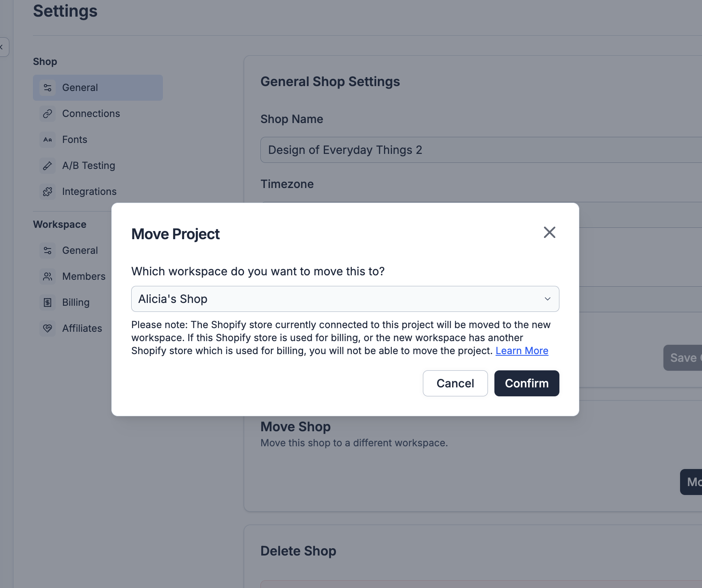Click the puzzle icon for Integrations
The height and width of the screenshot is (588, 702).
point(48,192)
